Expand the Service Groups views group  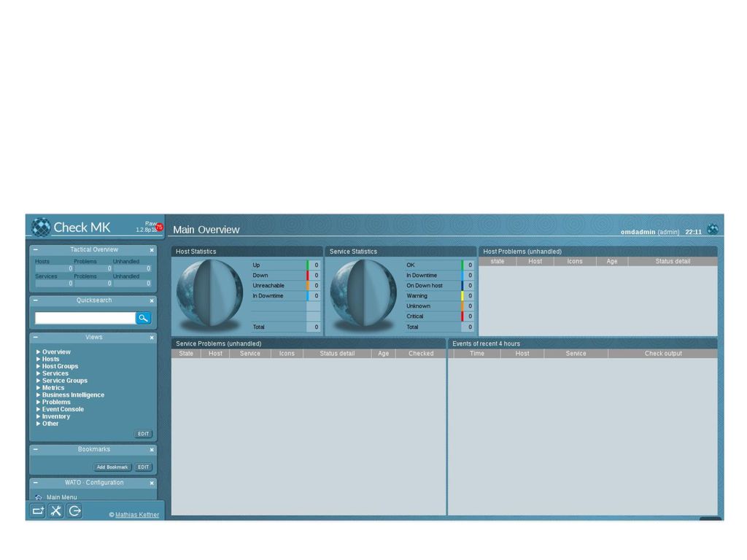(62, 381)
